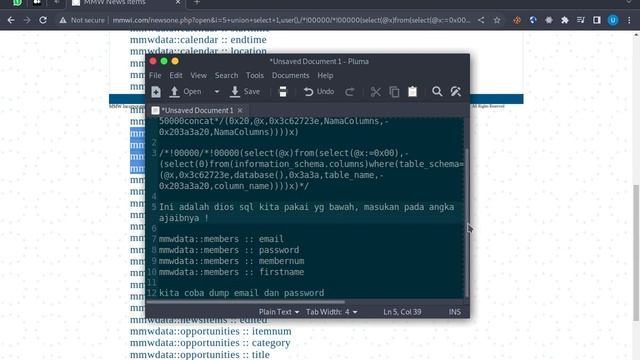Click the 'mmwdata::members :: password' line
640x360 pixels.
(229, 250)
